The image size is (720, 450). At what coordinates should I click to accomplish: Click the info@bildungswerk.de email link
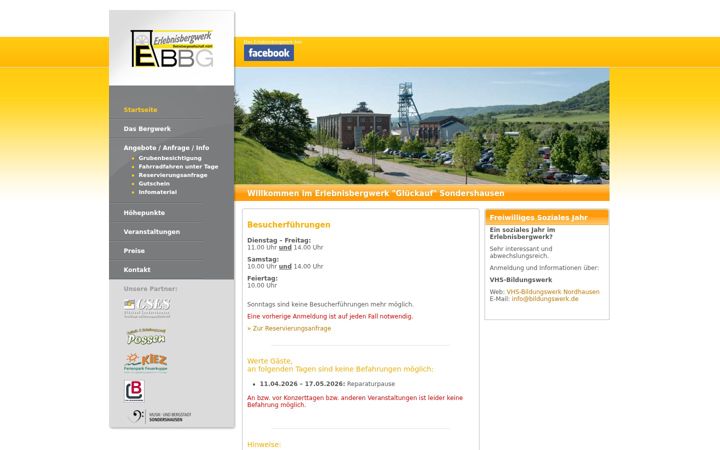[545, 299]
